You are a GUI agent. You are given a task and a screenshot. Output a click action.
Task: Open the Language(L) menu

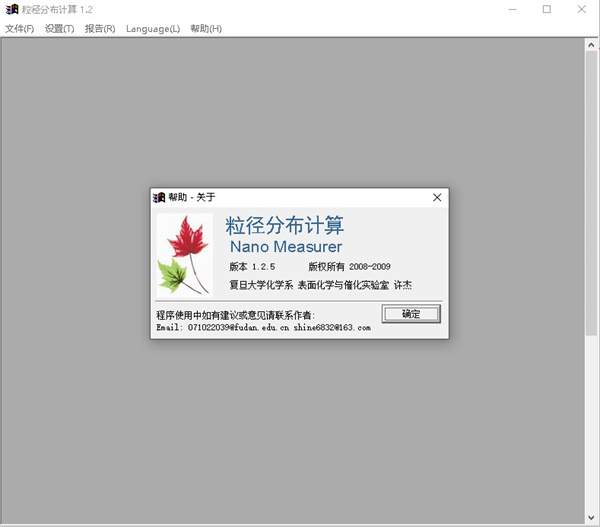pos(153,29)
